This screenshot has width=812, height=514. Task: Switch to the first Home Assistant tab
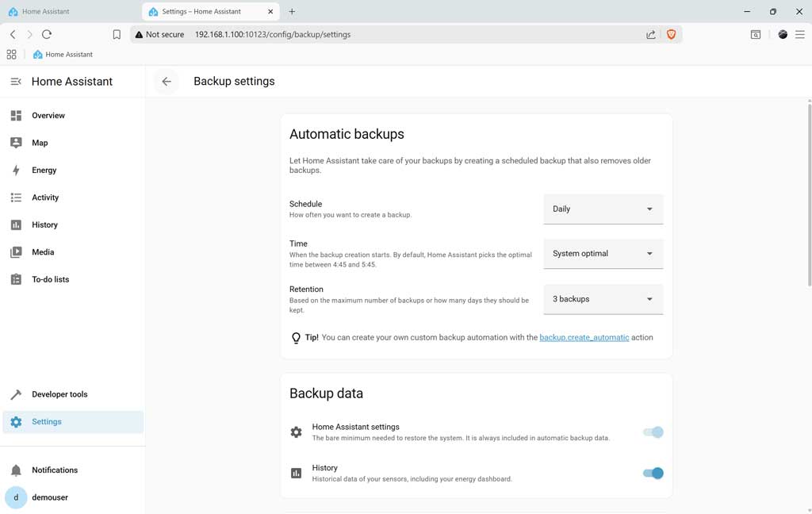coord(70,11)
